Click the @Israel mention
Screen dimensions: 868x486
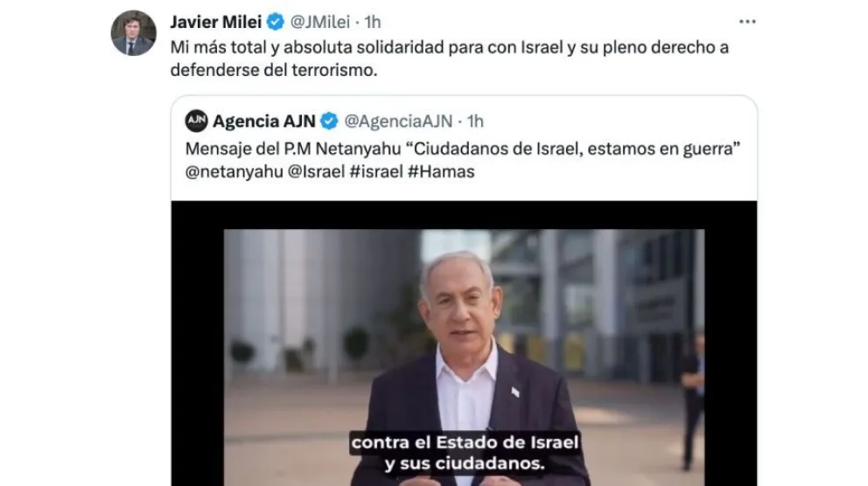point(316,172)
